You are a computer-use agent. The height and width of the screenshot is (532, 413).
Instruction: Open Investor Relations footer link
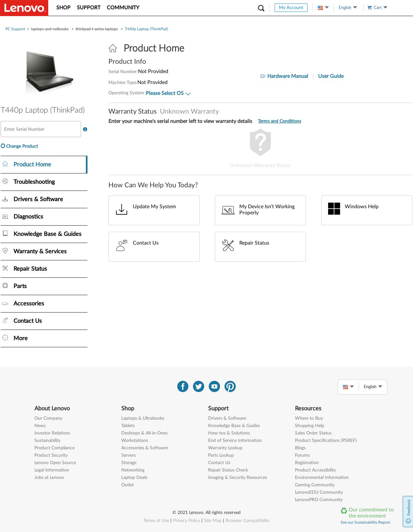(x=52, y=433)
